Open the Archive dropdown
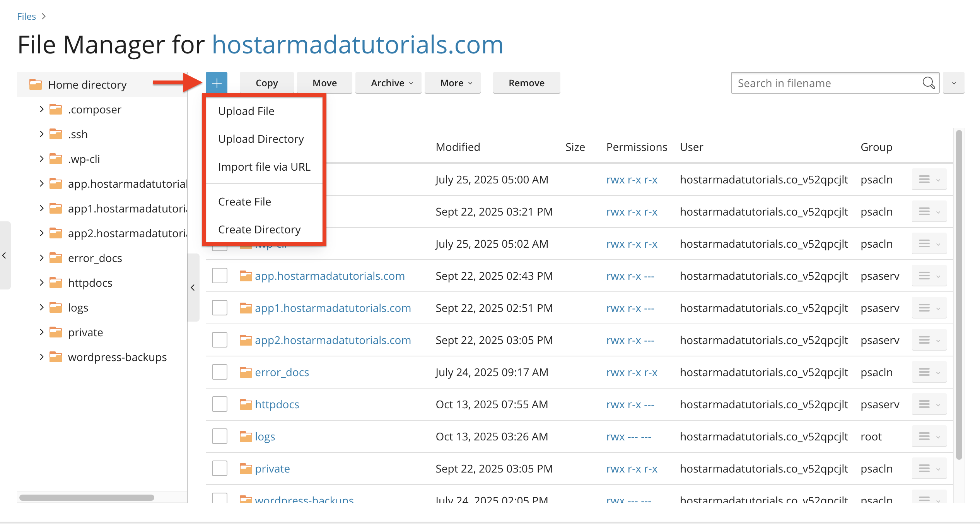This screenshot has height=524, width=980. [x=388, y=83]
